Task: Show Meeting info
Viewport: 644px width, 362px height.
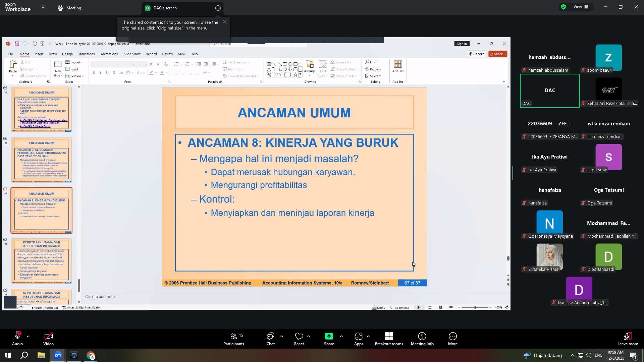Action: click(x=422, y=339)
